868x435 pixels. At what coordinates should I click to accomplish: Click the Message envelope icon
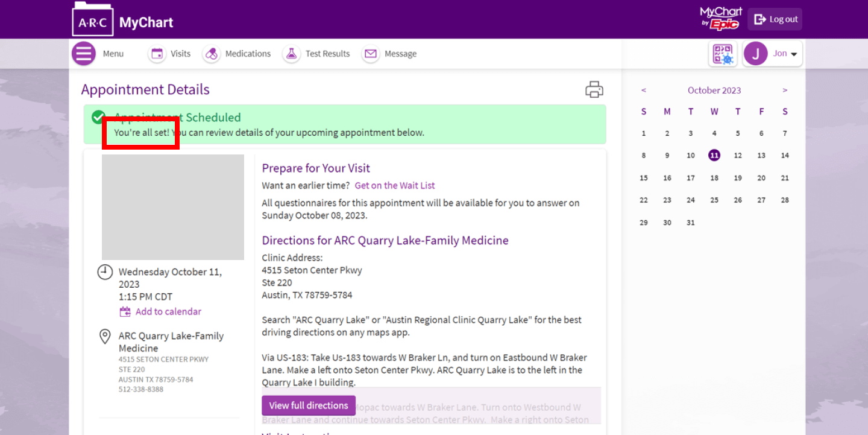tap(371, 54)
